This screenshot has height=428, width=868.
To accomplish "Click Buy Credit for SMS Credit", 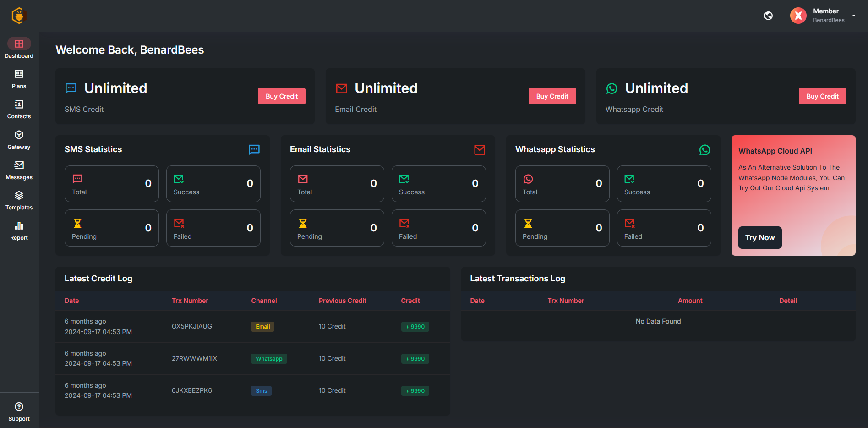I will (x=282, y=96).
